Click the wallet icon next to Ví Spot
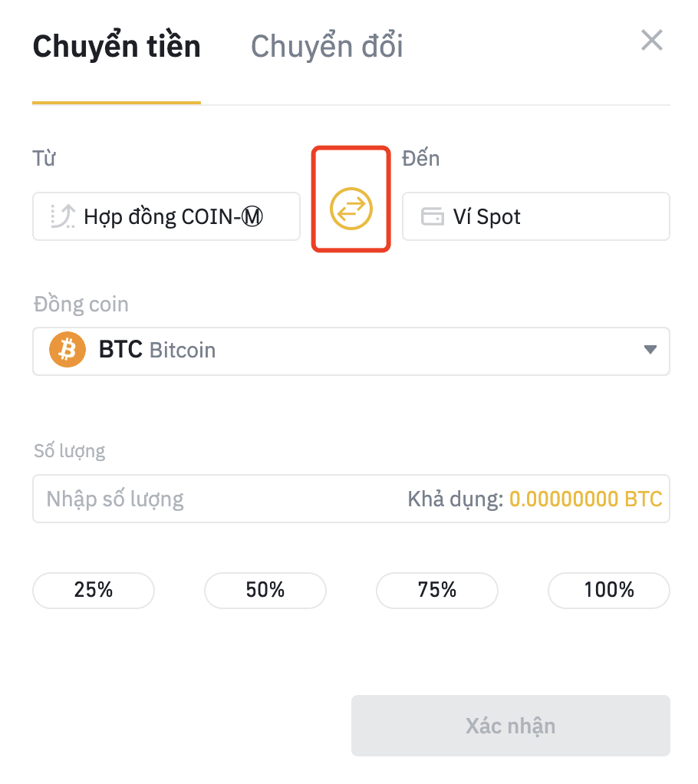 click(x=432, y=216)
